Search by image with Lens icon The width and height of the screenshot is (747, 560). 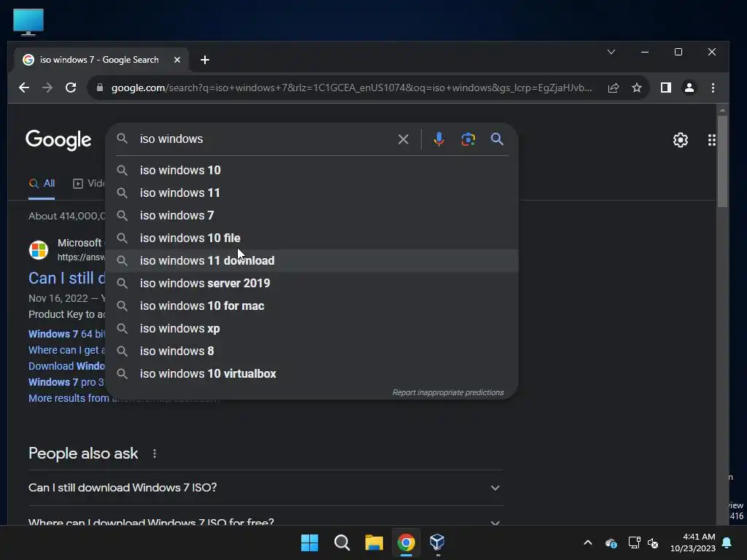(468, 139)
